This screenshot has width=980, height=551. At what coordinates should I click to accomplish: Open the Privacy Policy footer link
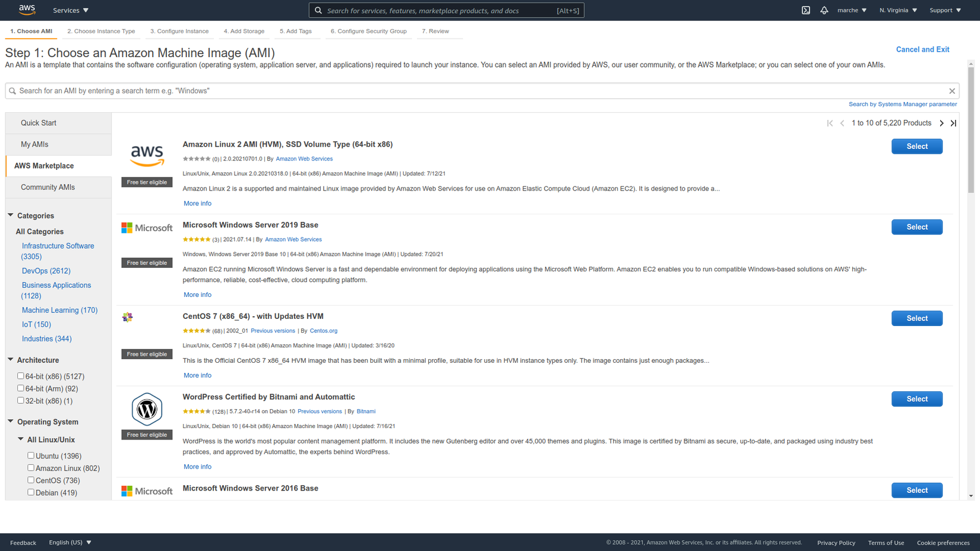pyautogui.click(x=836, y=543)
